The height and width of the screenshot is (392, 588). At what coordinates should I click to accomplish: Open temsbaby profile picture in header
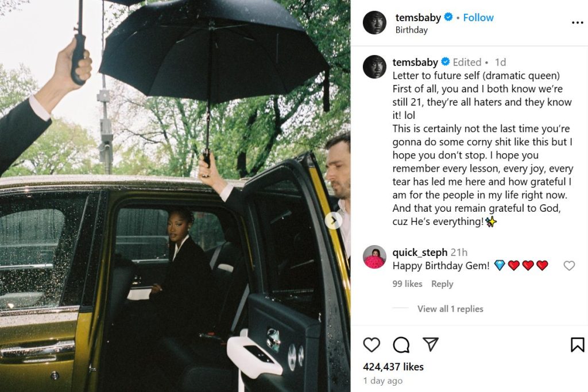(374, 22)
